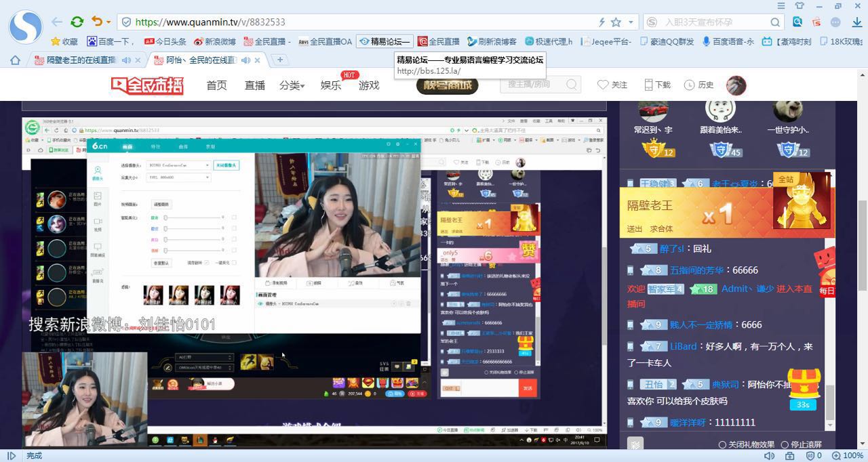Refresh the current page
Viewport: 868px width, 462px height.
(x=77, y=22)
